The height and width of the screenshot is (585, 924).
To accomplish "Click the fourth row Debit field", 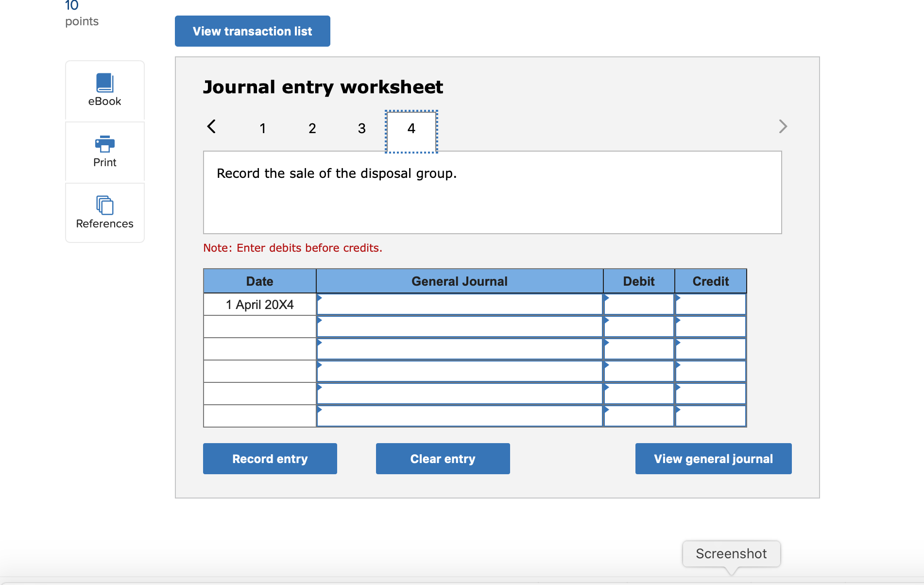I will [639, 372].
